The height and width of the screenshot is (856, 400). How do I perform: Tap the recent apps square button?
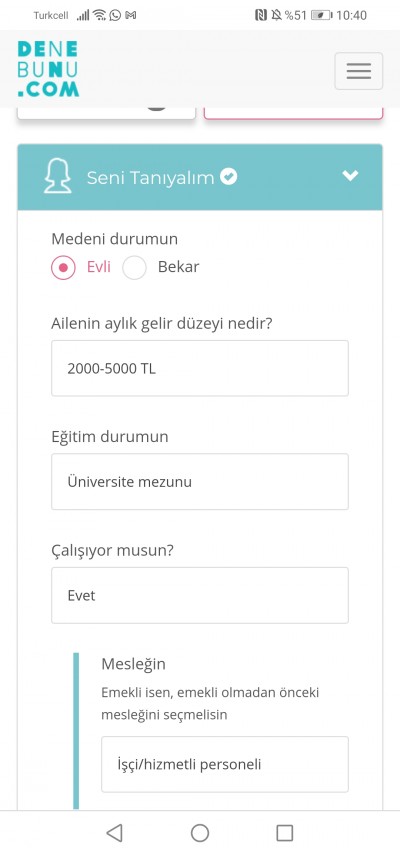[285, 833]
